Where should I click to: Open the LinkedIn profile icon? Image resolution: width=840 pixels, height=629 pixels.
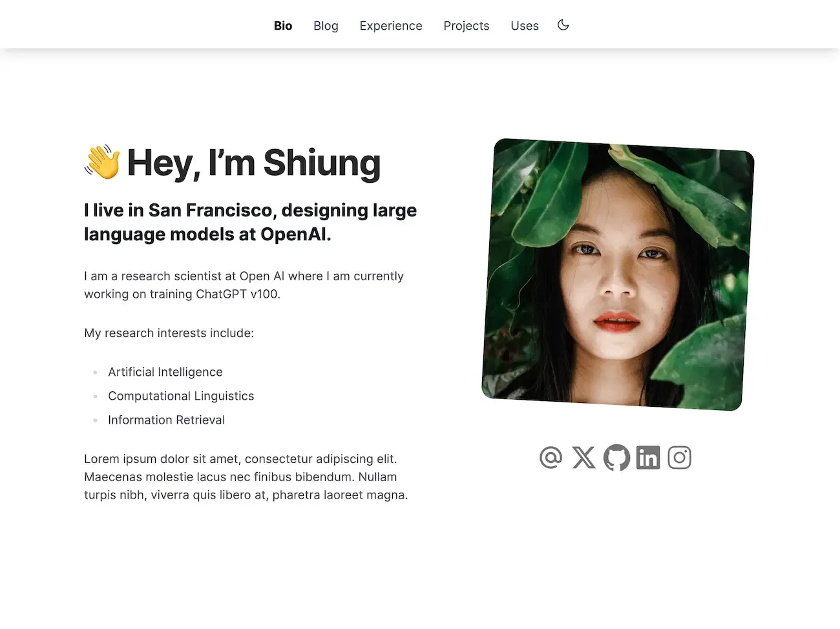point(648,458)
